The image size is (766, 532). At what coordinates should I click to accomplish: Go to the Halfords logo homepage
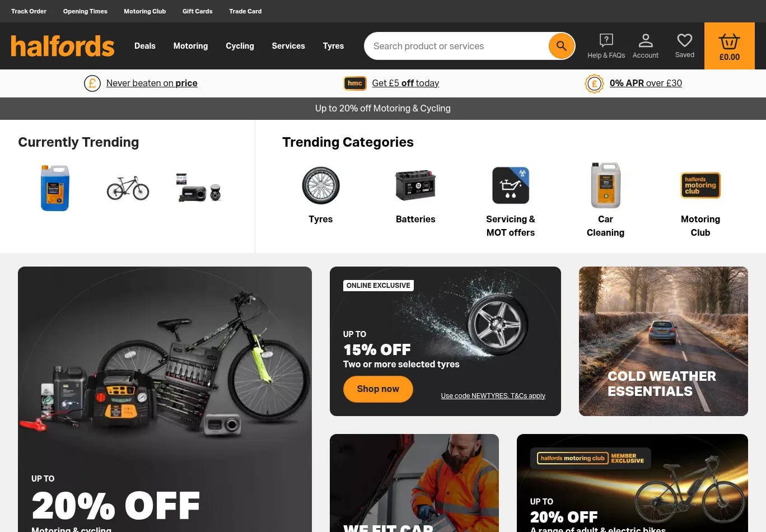pyautogui.click(x=63, y=46)
